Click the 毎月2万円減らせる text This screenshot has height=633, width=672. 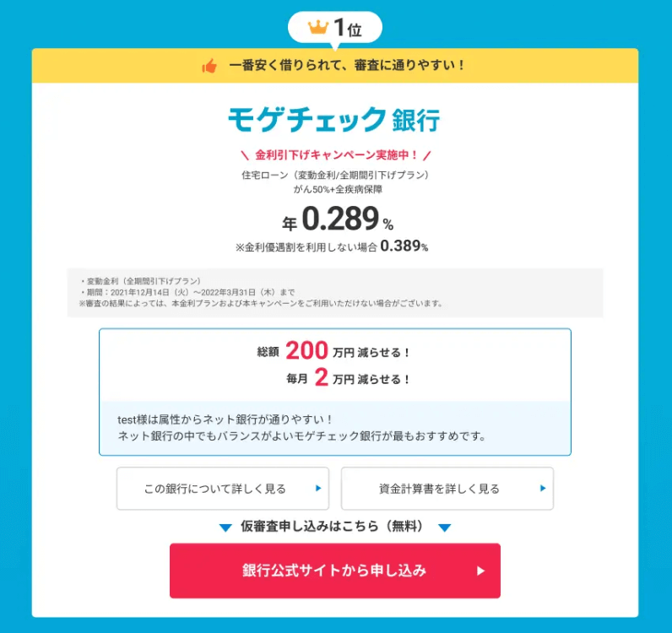click(x=348, y=378)
